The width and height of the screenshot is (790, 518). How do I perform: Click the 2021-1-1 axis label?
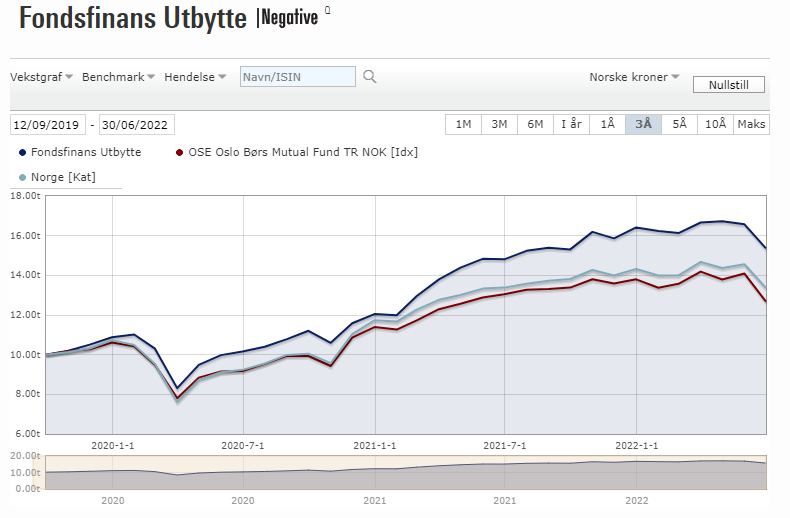point(375,446)
